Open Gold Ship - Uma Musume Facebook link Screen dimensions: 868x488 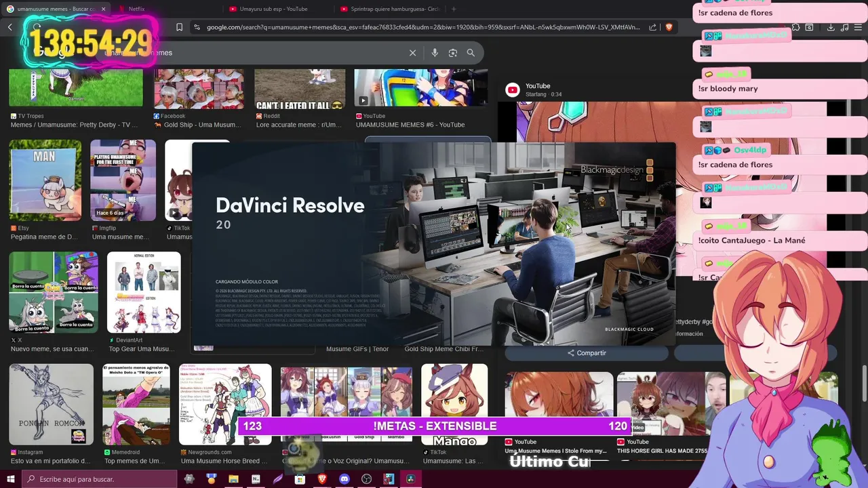pos(197,125)
